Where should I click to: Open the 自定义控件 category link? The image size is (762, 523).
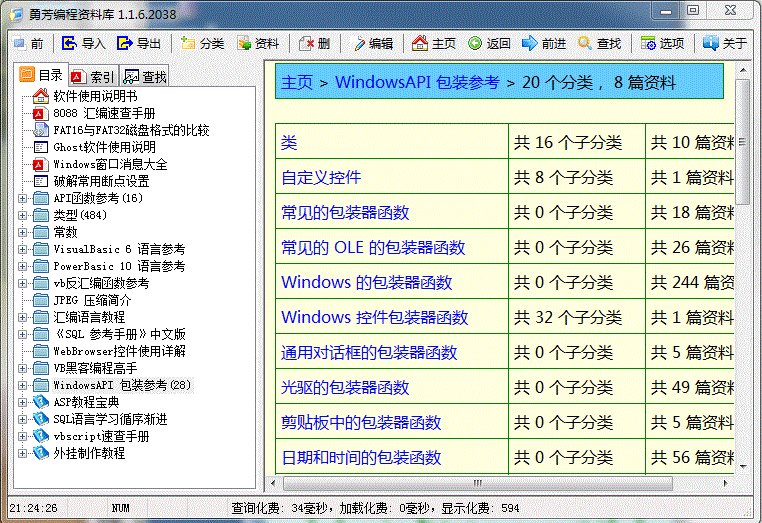tap(321, 178)
